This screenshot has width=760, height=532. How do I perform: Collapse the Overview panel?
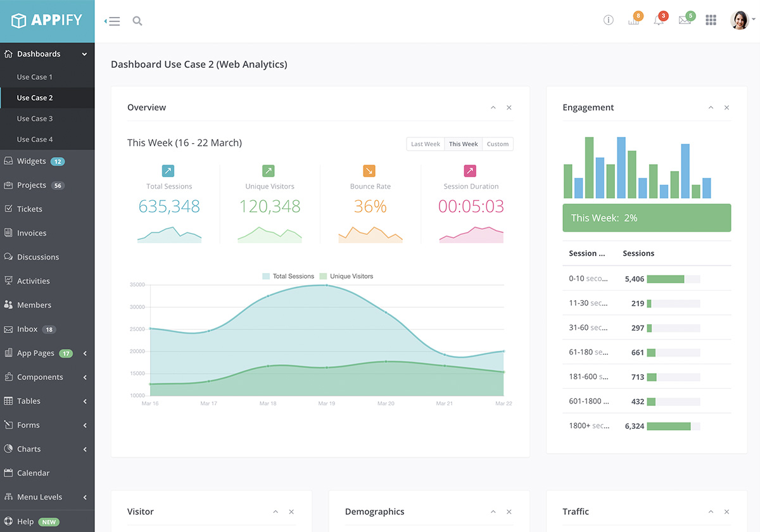pos(493,108)
